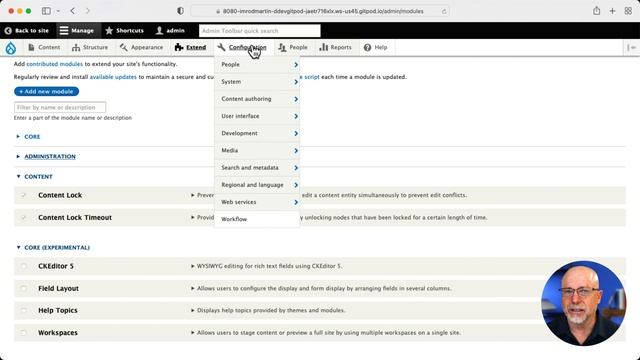Enable the Content Lock checkbox

(23, 195)
